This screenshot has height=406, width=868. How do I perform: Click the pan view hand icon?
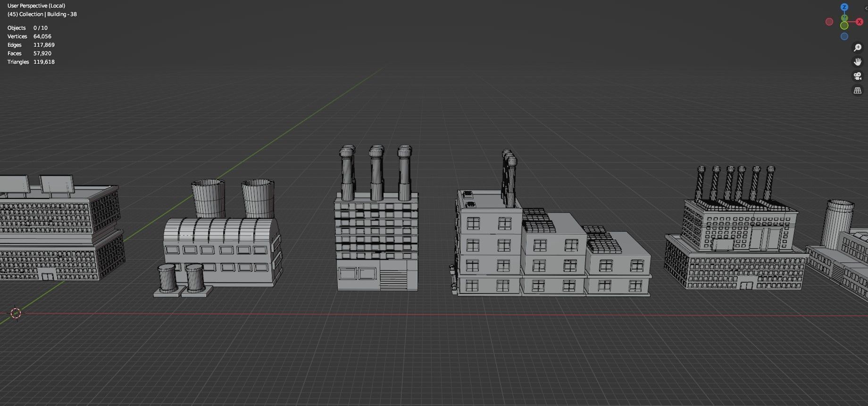(858, 62)
